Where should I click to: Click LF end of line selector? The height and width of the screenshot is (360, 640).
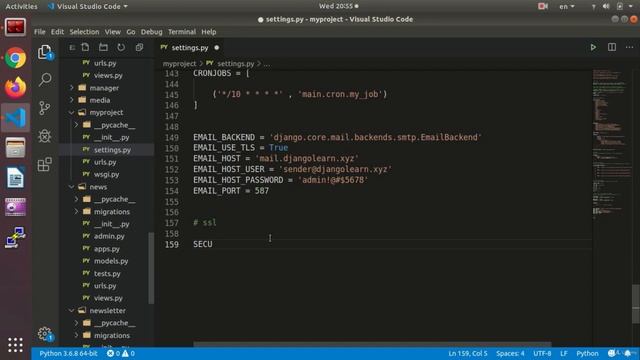point(564,353)
